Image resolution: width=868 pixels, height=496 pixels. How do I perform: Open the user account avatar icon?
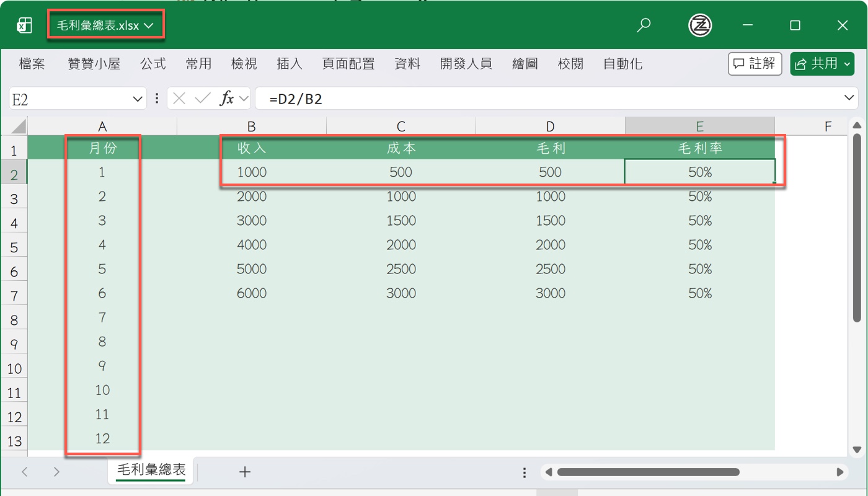click(700, 25)
